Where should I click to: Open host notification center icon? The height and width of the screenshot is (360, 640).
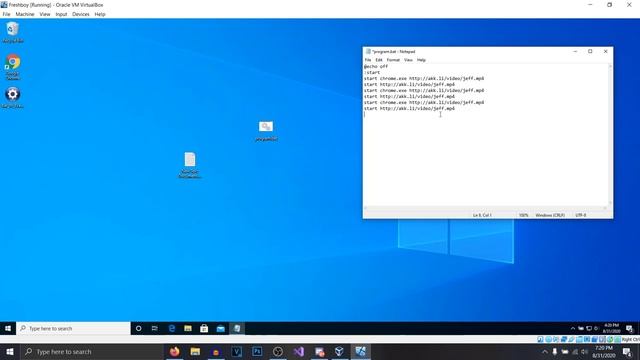[x=627, y=351]
